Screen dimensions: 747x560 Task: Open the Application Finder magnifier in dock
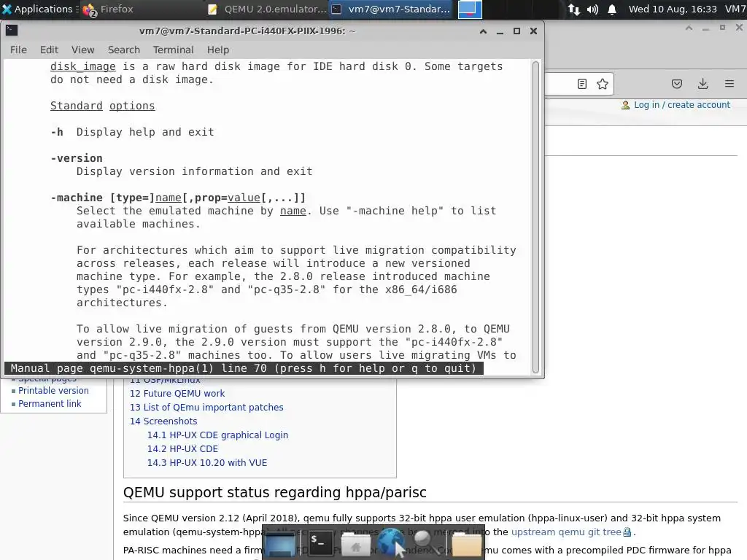[424, 540]
